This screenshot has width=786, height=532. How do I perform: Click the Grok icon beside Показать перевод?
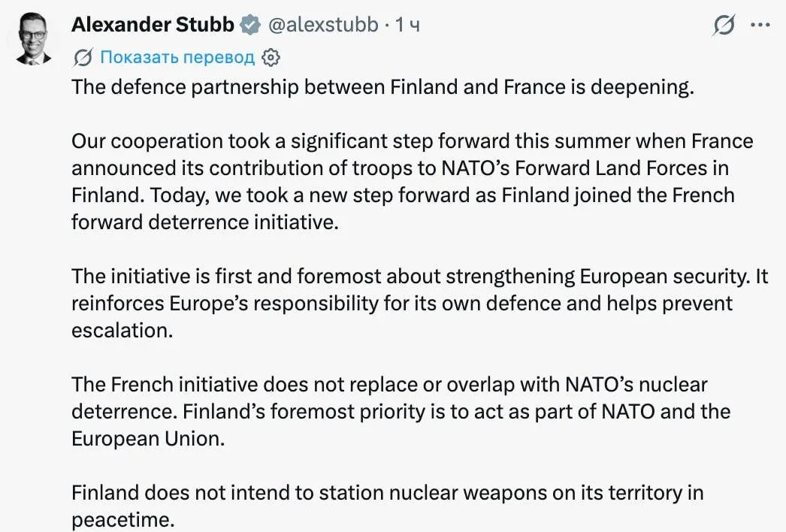(83, 58)
